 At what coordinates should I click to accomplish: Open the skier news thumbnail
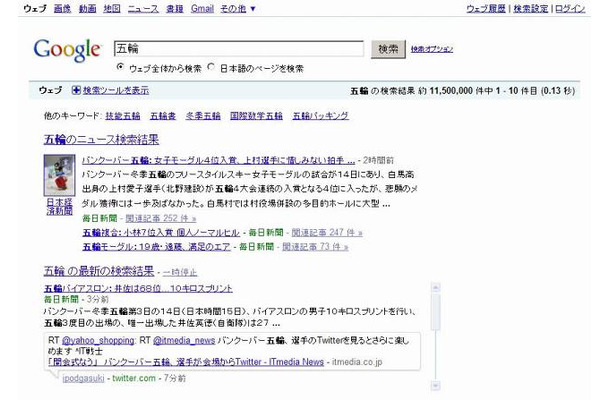click(60, 175)
